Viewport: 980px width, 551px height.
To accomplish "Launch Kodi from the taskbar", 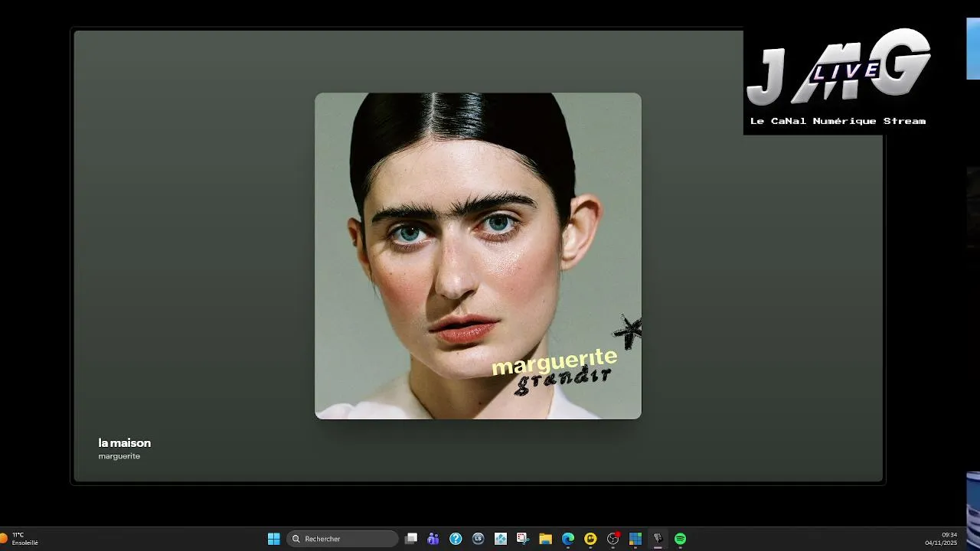I will [x=501, y=539].
